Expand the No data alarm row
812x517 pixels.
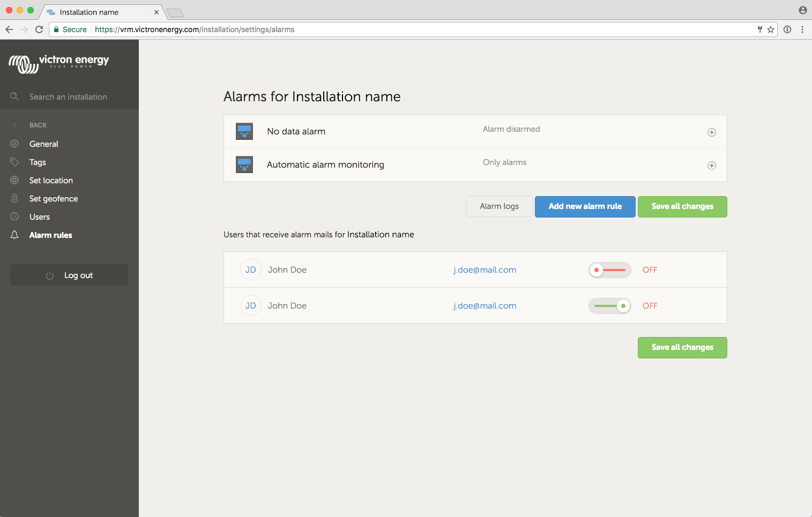[x=711, y=132]
